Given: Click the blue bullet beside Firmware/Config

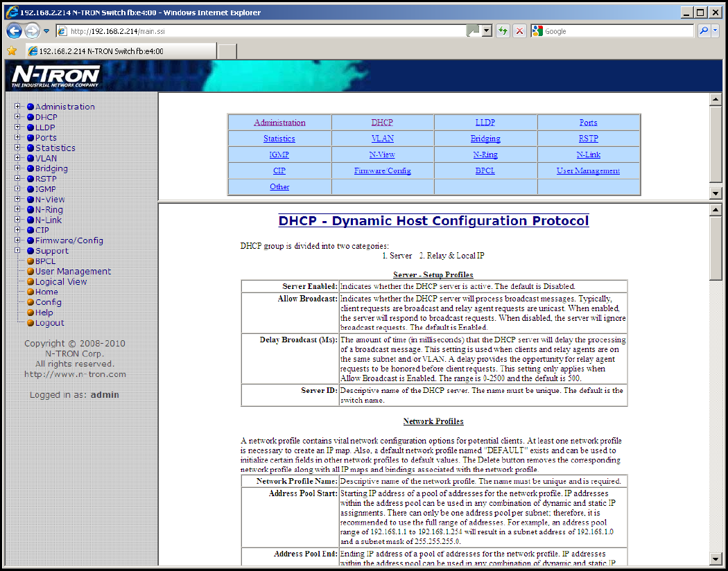Looking at the screenshot, I should pyautogui.click(x=31, y=240).
